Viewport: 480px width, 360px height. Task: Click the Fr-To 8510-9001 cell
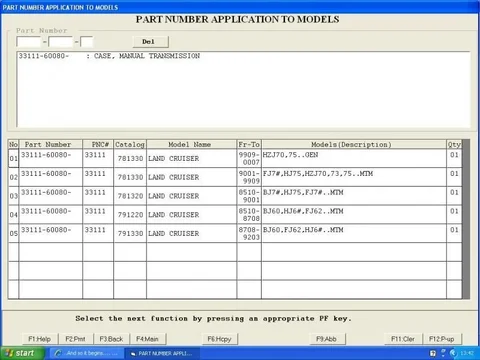pos(249,196)
